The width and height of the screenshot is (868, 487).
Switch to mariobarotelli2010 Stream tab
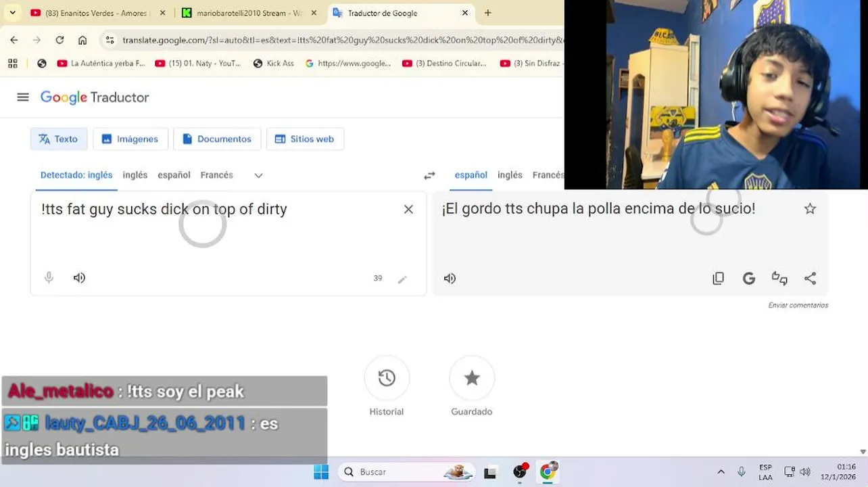pyautogui.click(x=249, y=13)
